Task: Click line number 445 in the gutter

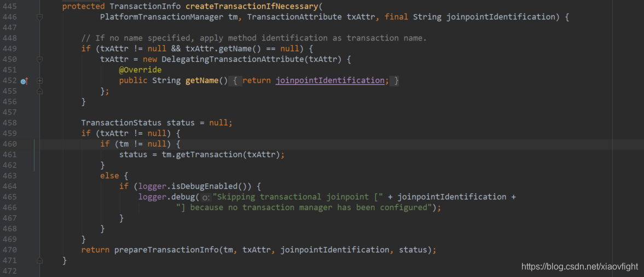Action: [x=9, y=7]
